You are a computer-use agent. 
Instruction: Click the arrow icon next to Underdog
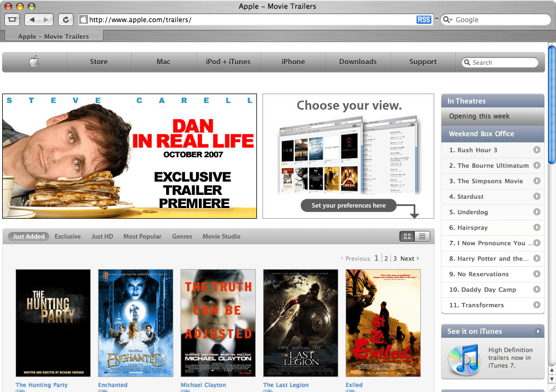(x=537, y=212)
